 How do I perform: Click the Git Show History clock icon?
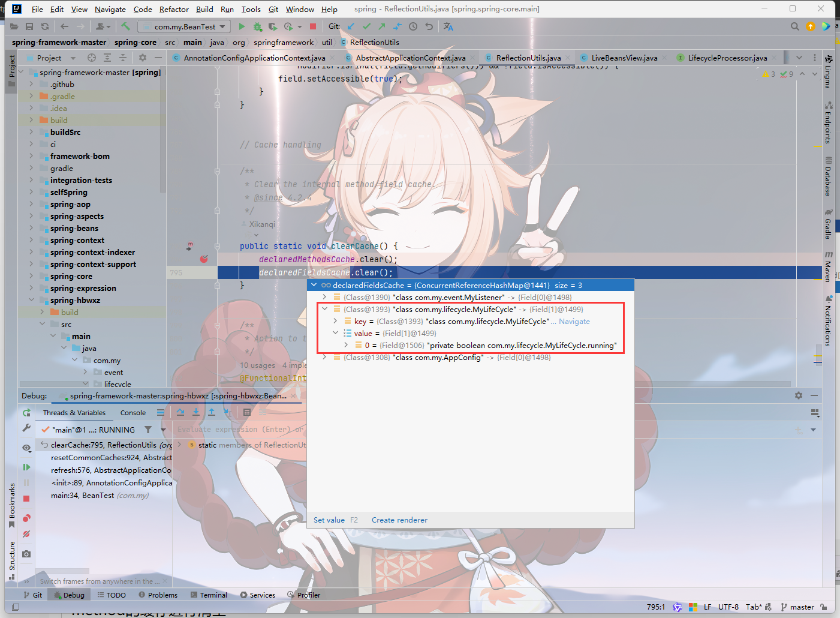(413, 26)
